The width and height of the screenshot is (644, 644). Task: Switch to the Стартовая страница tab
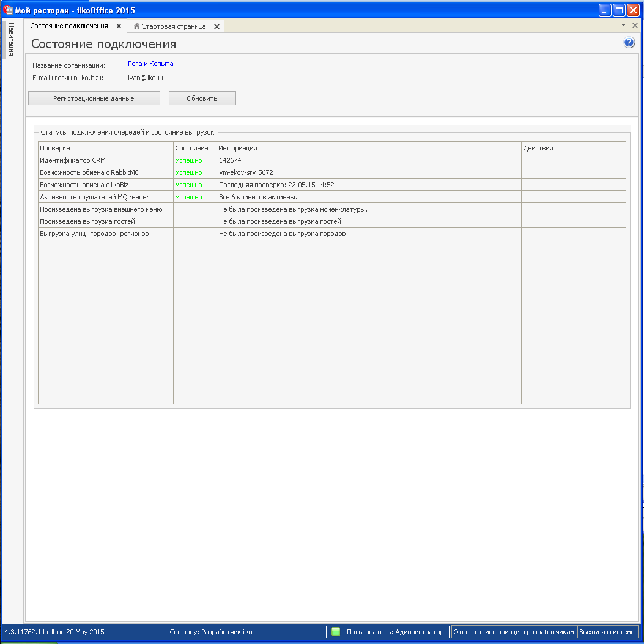point(173,27)
